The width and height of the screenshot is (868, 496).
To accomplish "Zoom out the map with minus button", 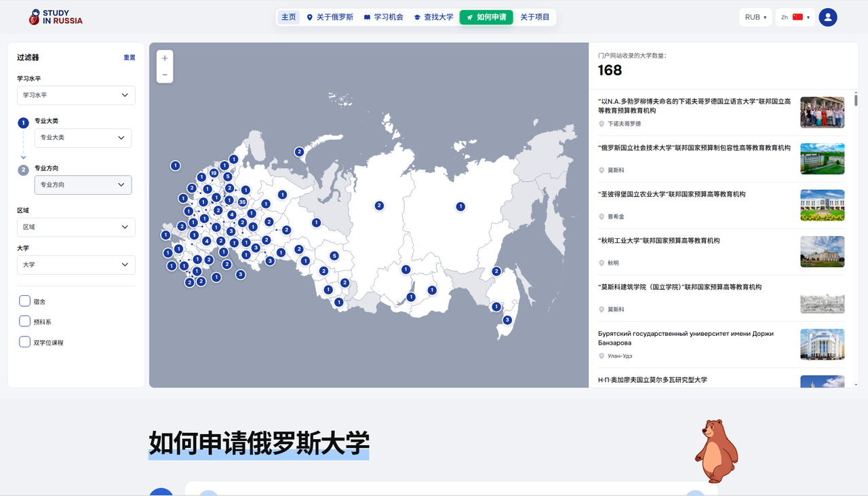I will tap(165, 75).
